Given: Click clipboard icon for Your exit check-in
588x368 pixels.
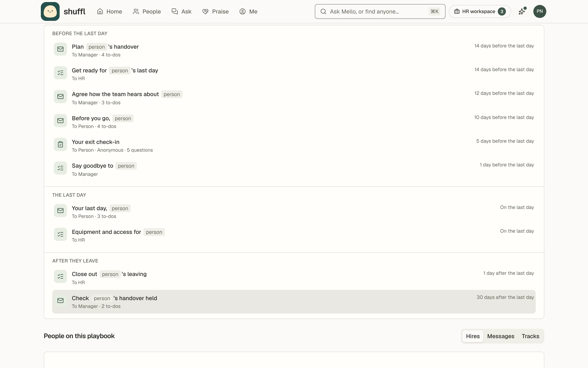Looking at the screenshot, I should tap(60, 144).
